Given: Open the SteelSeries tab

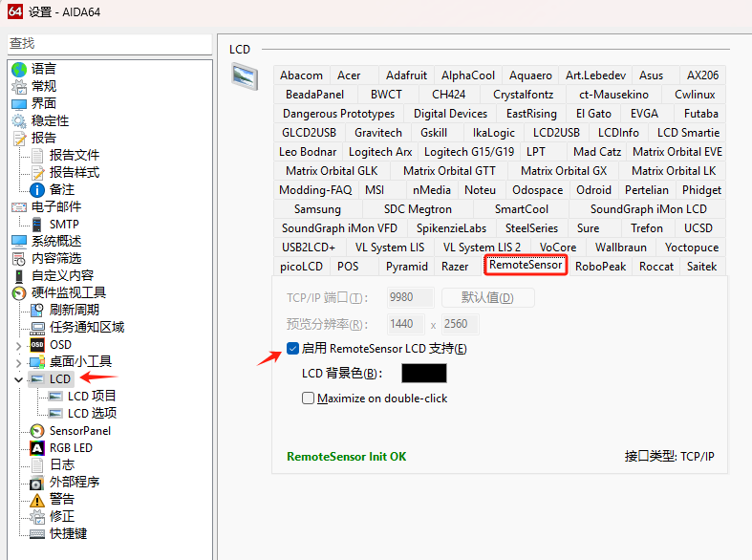Looking at the screenshot, I should tap(531, 228).
